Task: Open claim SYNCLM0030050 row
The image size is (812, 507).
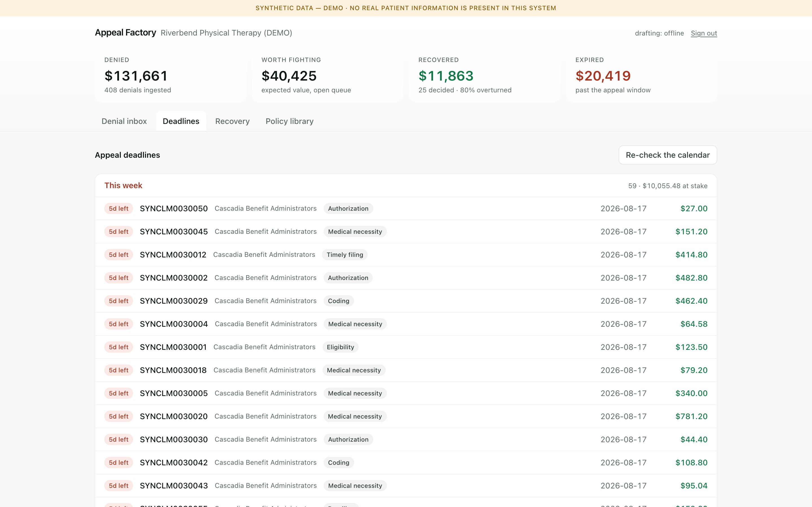Action: (406, 208)
